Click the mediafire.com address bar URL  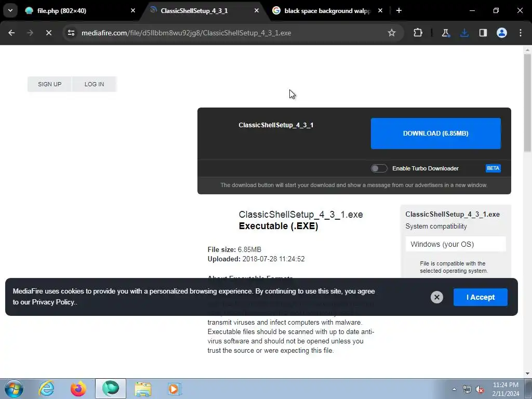click(187, 33)
